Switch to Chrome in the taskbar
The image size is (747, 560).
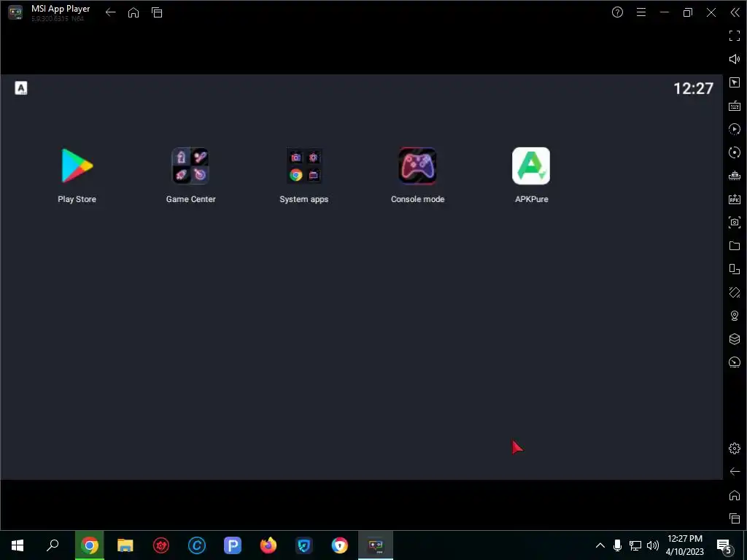(89, 545)
